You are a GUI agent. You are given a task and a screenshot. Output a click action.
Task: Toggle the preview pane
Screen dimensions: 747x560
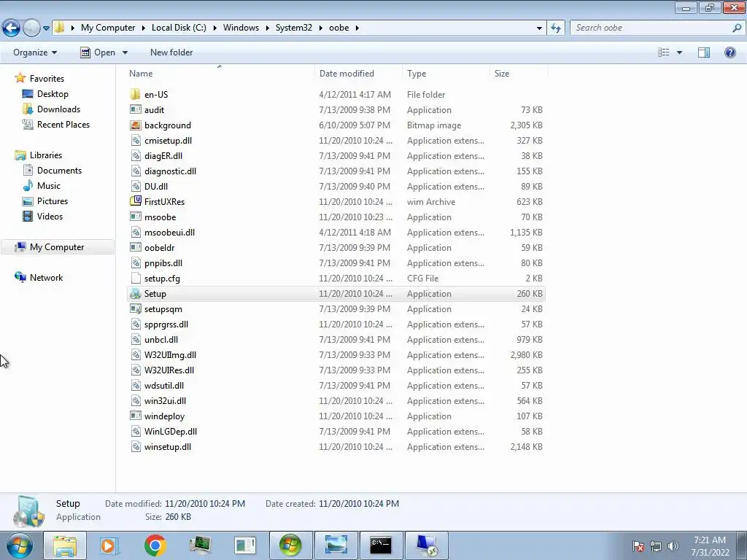click(x=704, y=52)
